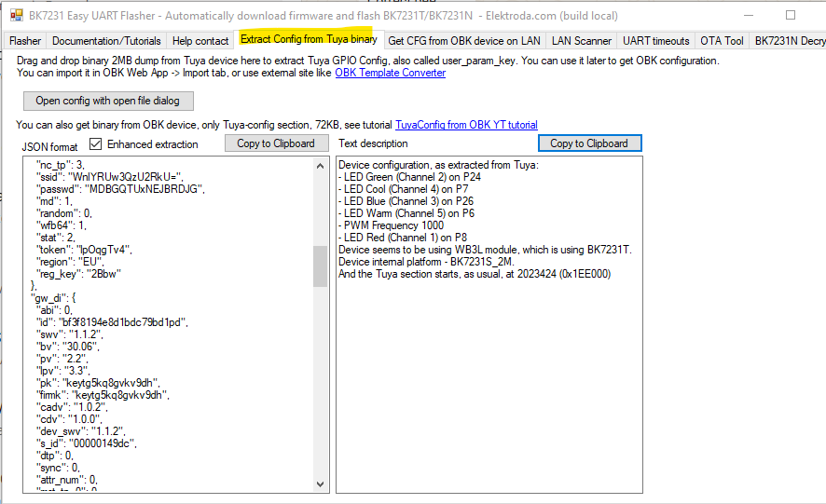Select Extract Config from Tuya binary tab
The height and width of the screenshot is (504, 826).
(309, 39)
